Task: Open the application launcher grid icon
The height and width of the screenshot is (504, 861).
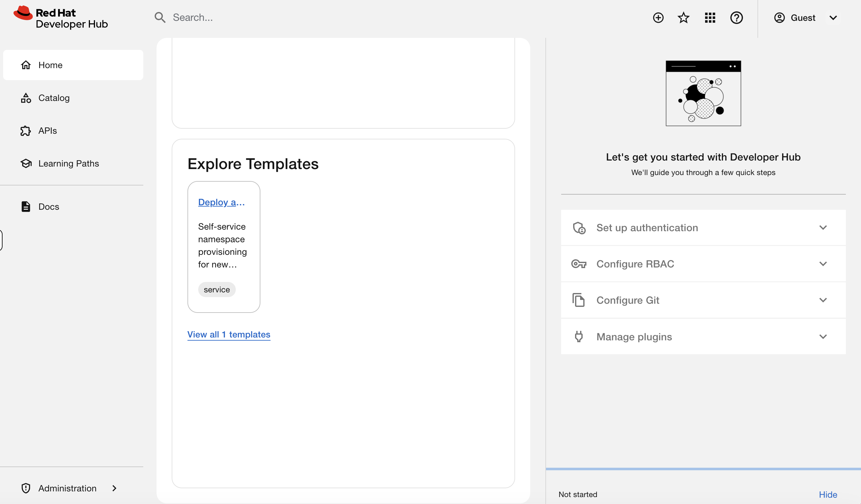Action: (x=710, y=17)
